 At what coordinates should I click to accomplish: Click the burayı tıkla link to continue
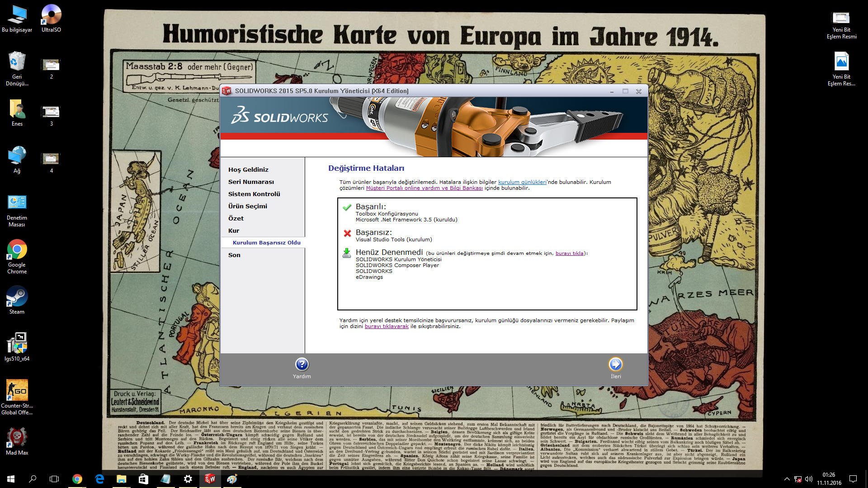569,253
